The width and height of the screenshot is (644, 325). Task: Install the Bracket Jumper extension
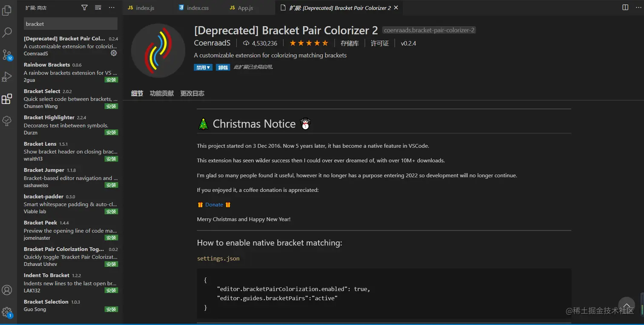112,185
